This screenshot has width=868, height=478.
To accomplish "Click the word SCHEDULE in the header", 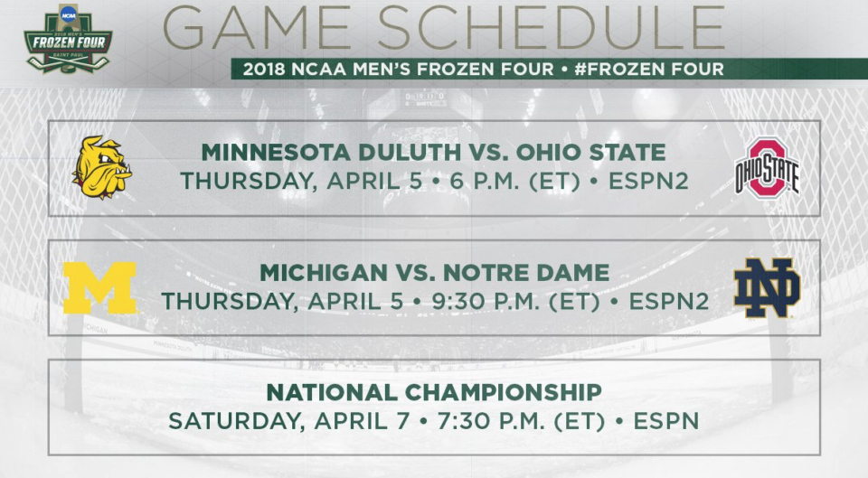I will click(x=551, y=28).
